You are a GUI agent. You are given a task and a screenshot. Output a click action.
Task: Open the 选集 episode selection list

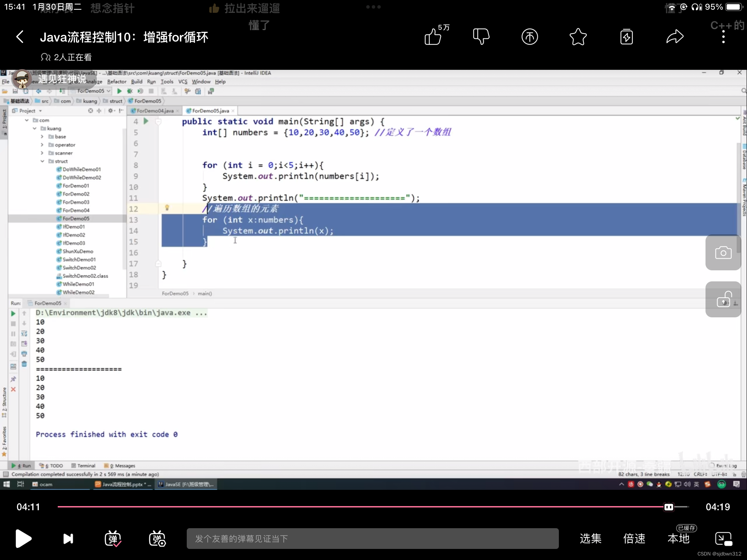pos(590,538)
